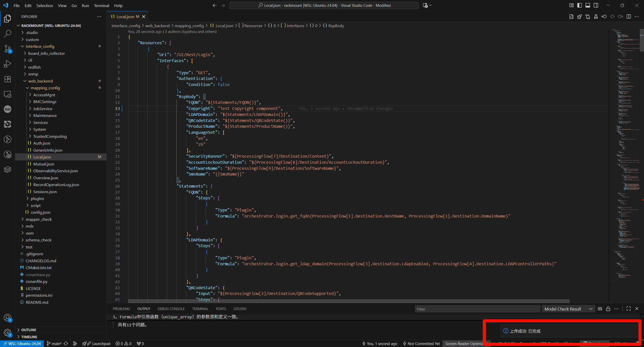
Task: Click the main* branch in status bar
Action: [54, 343]
